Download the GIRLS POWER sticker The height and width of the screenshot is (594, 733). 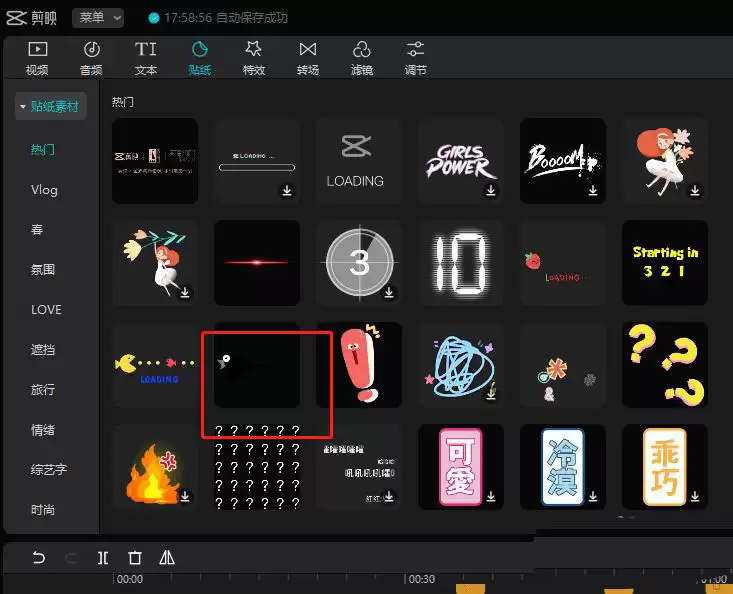click(490, 190)
